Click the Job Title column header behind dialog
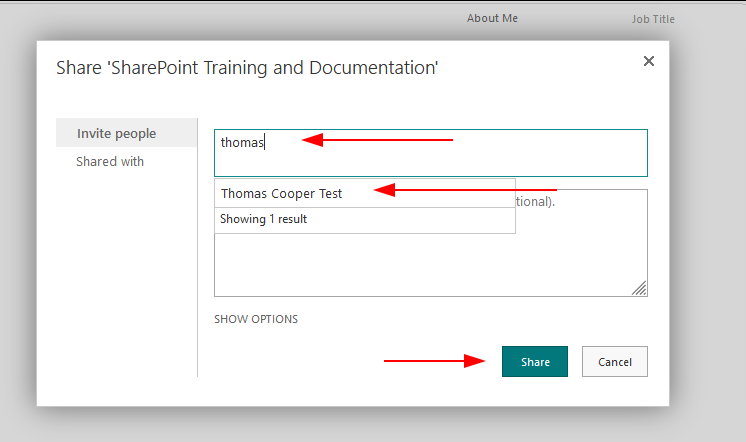This screenshot has width=746, height=442. point(653,19)
